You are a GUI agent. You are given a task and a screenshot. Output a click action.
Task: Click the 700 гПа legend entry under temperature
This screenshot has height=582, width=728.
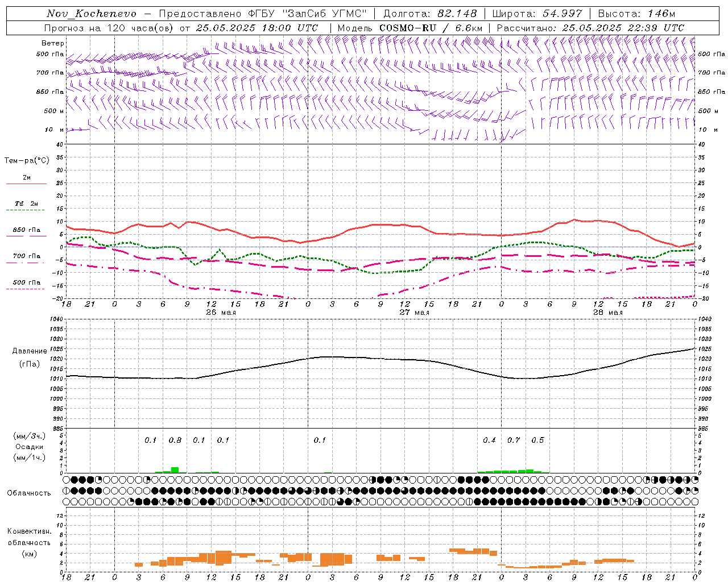tap(26, 259)
